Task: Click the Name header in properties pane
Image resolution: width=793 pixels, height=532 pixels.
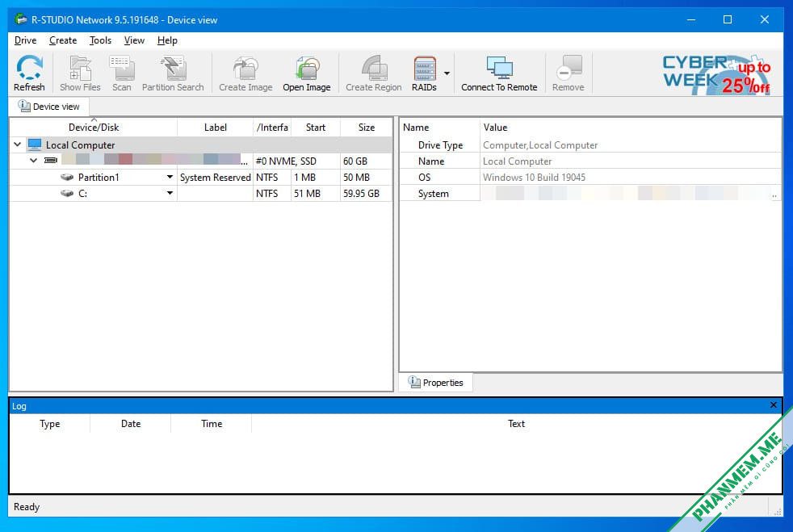Action: (x=440, y=128)
